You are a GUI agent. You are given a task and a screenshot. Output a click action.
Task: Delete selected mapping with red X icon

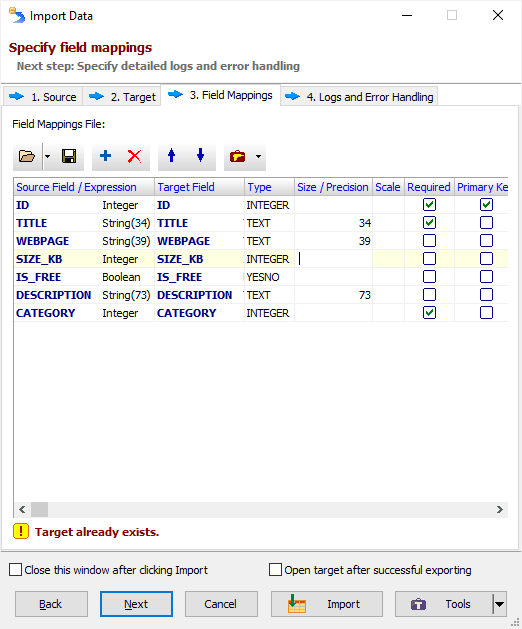(x=134, y=156)
